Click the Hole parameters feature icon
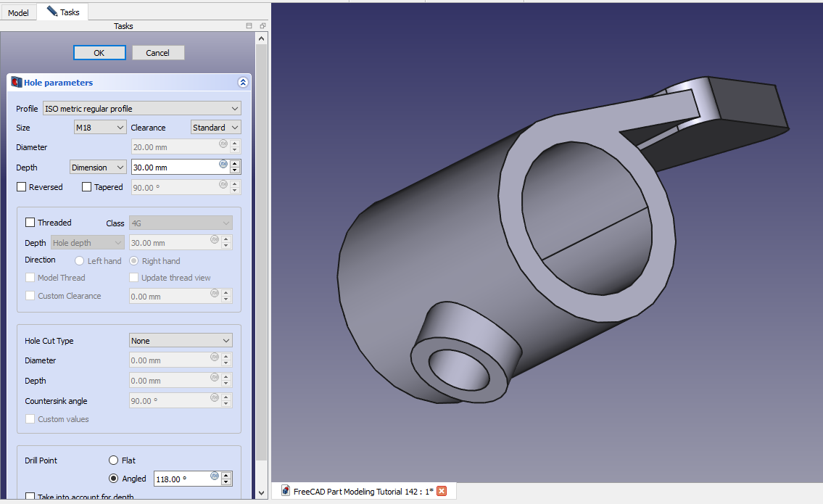Viewport: 823px width, 504px height. pos(16,83)
